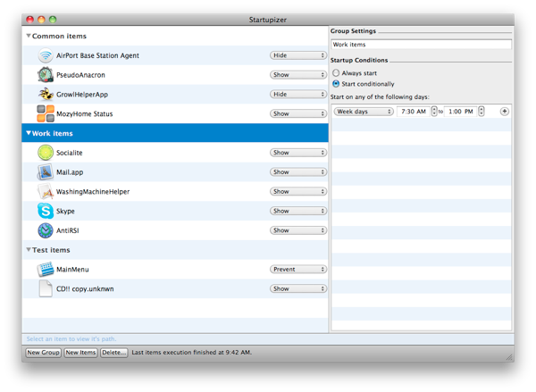Collapse the Common items group

[29, 36]
